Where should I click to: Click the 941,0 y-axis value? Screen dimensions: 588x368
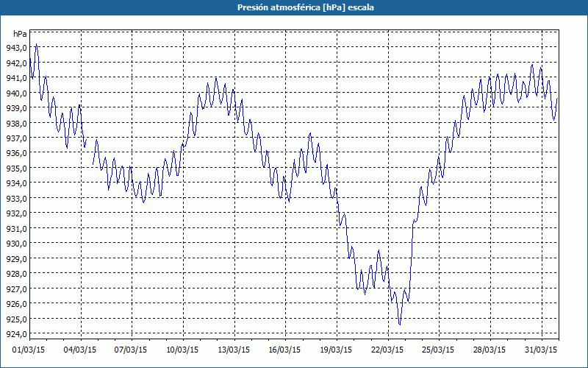pyautogui.click(x=16, y=78)
